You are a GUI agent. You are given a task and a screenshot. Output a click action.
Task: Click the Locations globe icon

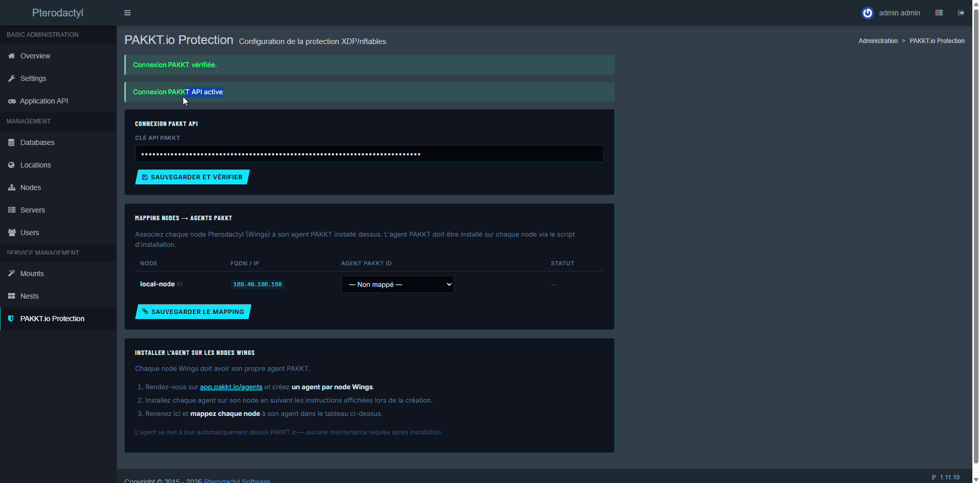click(x=11, y=165)
